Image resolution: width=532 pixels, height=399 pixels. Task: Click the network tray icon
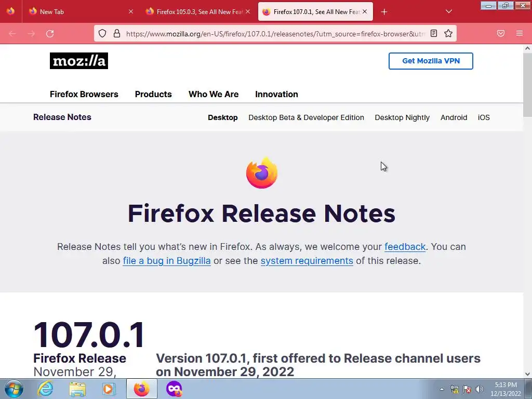454,389
